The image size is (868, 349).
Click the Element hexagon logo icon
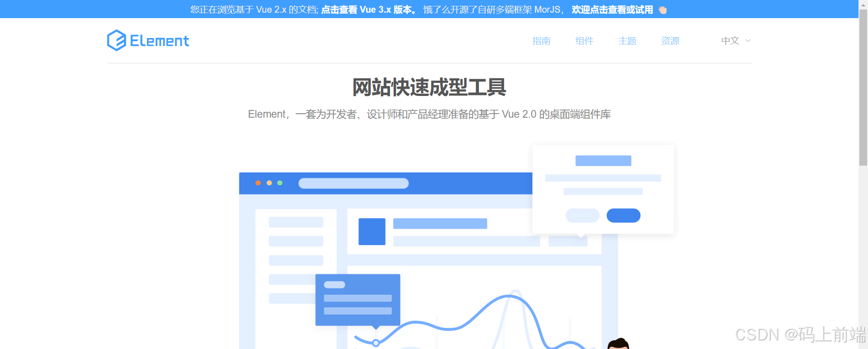point(116,40)
